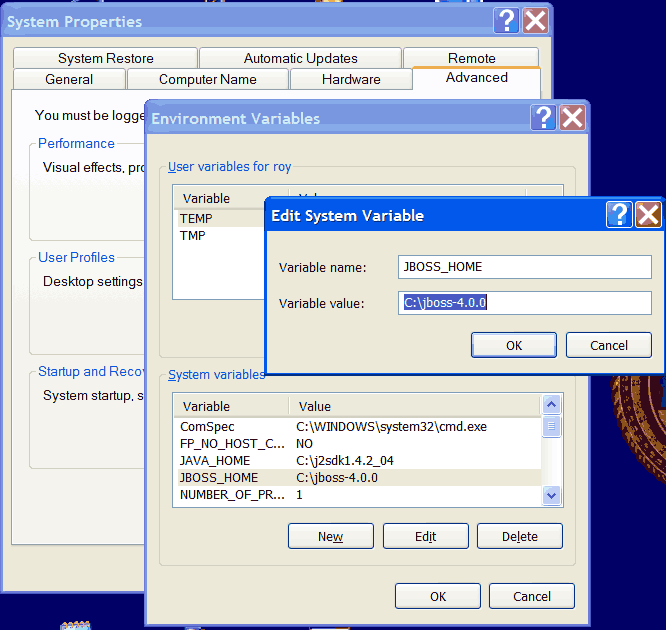
Task: Click Edit button under System variables
Action: 425,536
